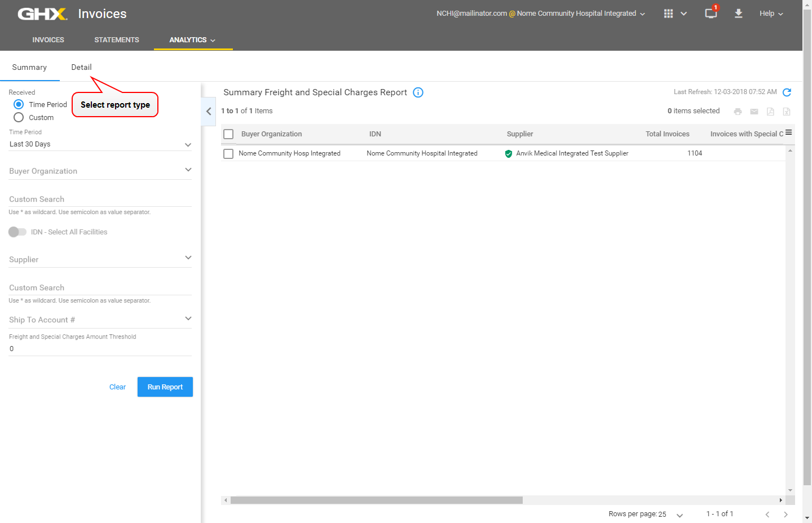Click the horizontal scrollbar under the table
This screenshot has height=523, width=812.
click(376, 500)
